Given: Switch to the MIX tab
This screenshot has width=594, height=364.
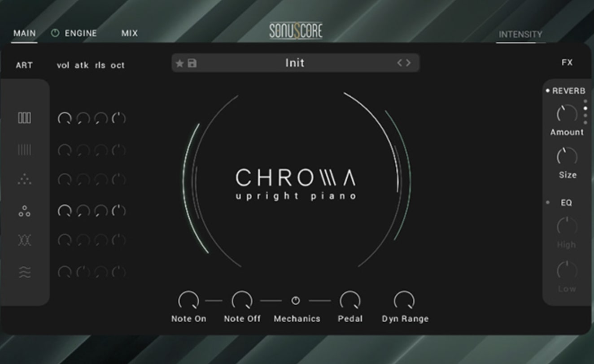Looking at the screenshot, I should tap(130, 33).
